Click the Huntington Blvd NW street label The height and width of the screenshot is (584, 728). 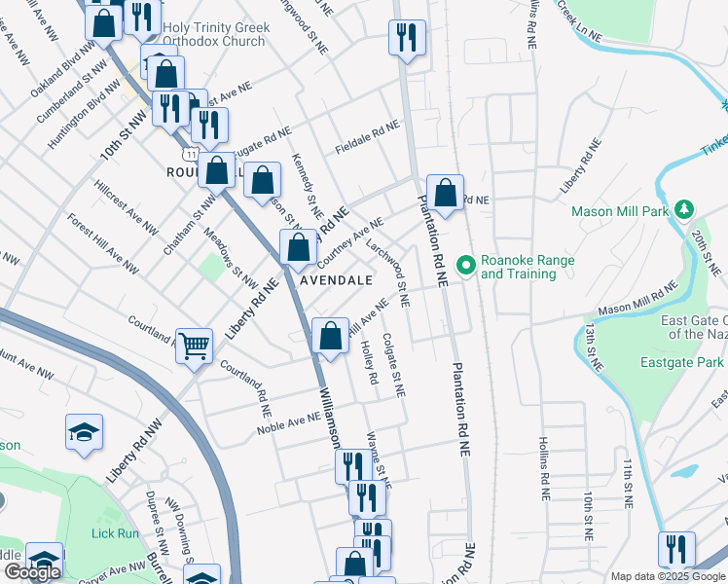tap(84, 115)
